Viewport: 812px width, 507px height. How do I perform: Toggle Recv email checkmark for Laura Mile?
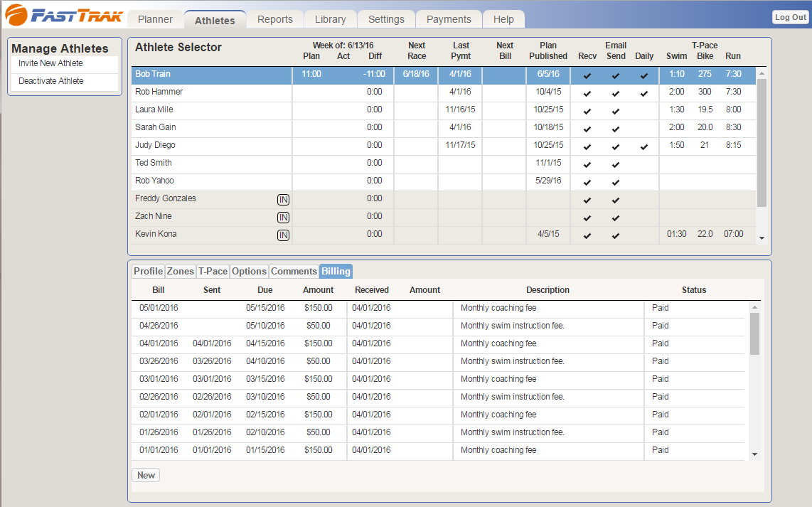click(x=587, y=111)
